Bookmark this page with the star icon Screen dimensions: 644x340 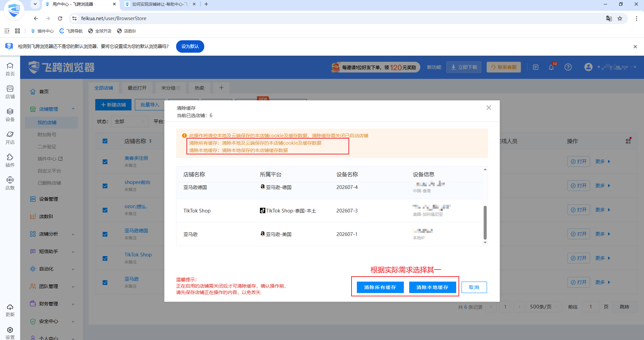point(620,18)
